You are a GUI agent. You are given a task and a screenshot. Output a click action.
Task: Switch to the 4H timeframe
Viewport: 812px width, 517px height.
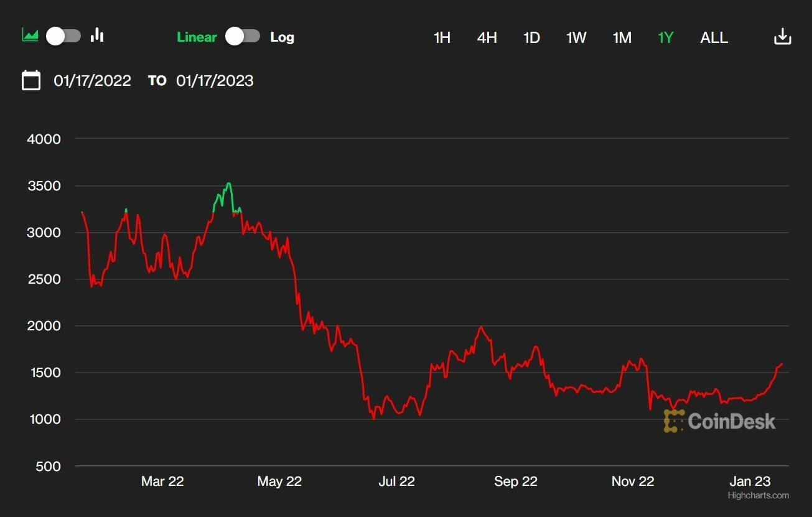coord(487,38)
